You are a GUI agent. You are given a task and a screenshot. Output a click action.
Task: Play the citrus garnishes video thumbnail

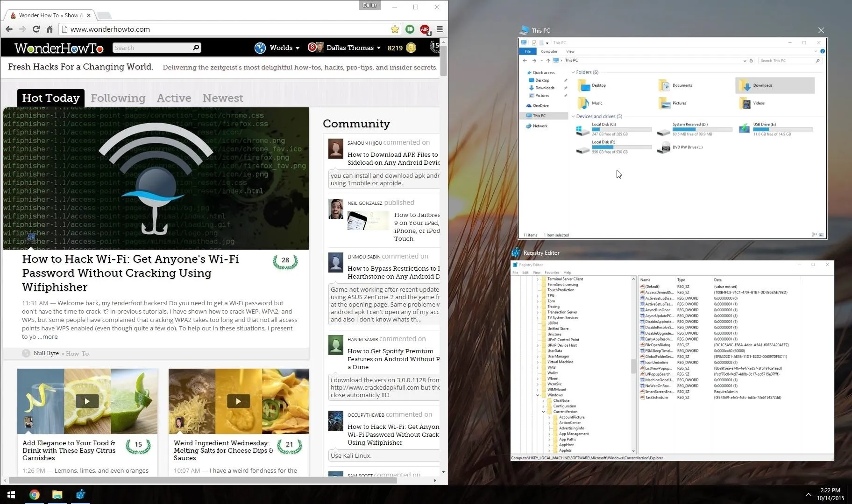pos(87,401)
